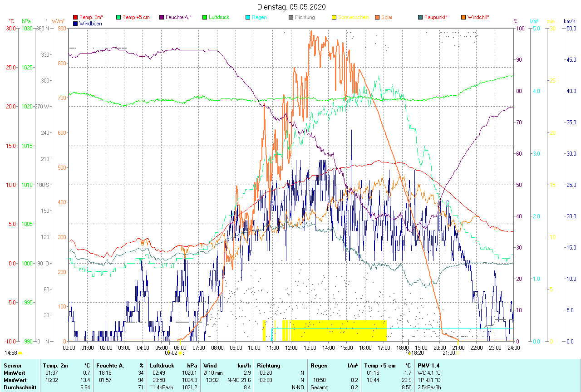The height and width of the screenshot is (392, 581).
Task: Click the Ø 10 min. wind label
Action: pyautogui.click(x=213, y=373)
